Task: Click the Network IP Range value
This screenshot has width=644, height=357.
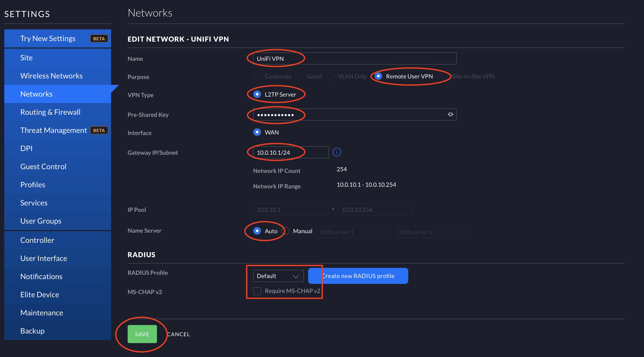Action: (x=366, y=185)
